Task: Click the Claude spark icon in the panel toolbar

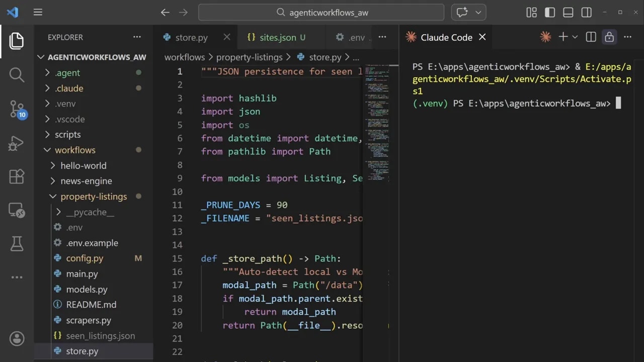Action: 545,37
